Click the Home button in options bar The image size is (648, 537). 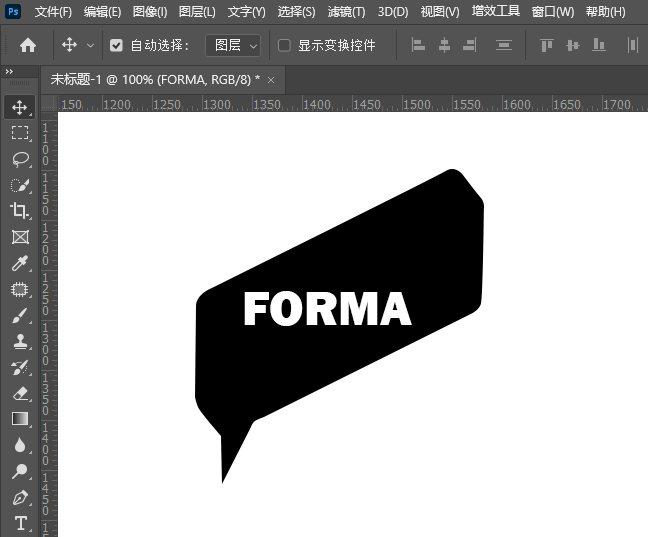(28, 46)
